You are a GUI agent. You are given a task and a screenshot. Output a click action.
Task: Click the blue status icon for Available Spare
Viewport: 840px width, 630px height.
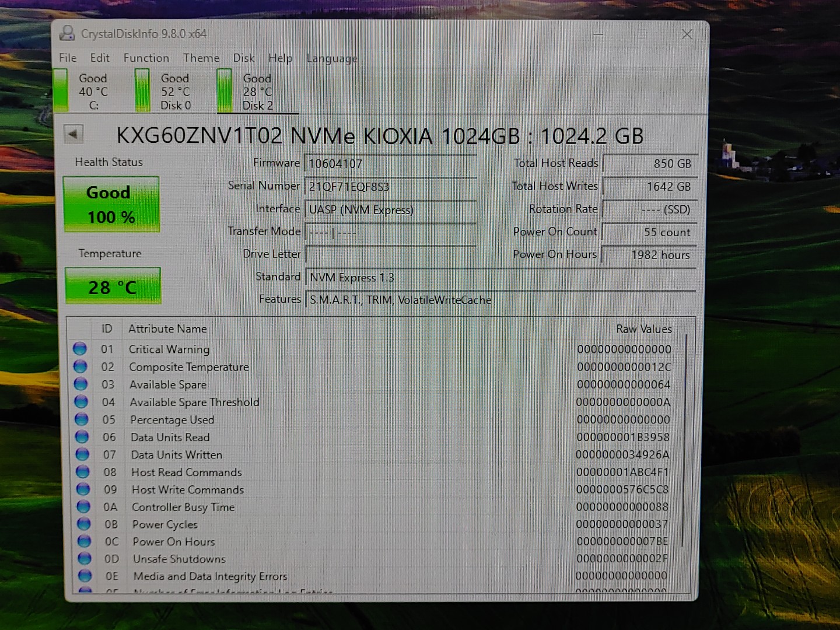click(81, 384)
